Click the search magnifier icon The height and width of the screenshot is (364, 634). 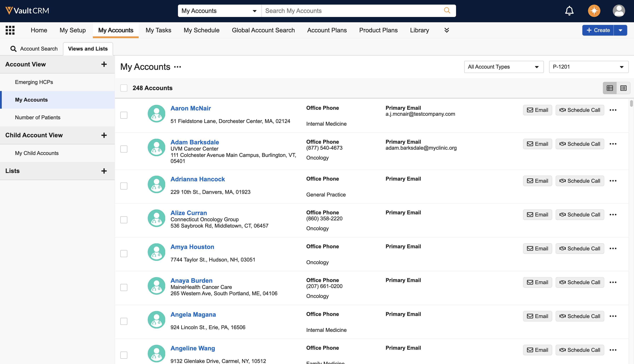coord(447,10)
